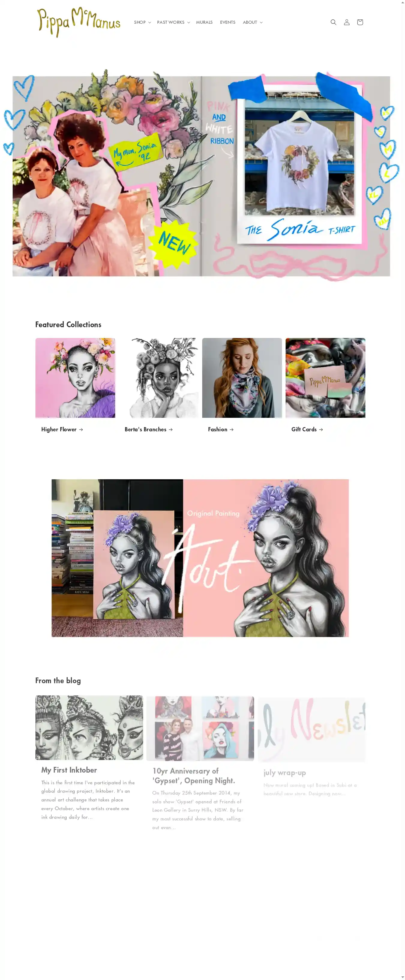Click the scrollbar down arrow
This screenshot has width=405, height=980.
[402, 977]
